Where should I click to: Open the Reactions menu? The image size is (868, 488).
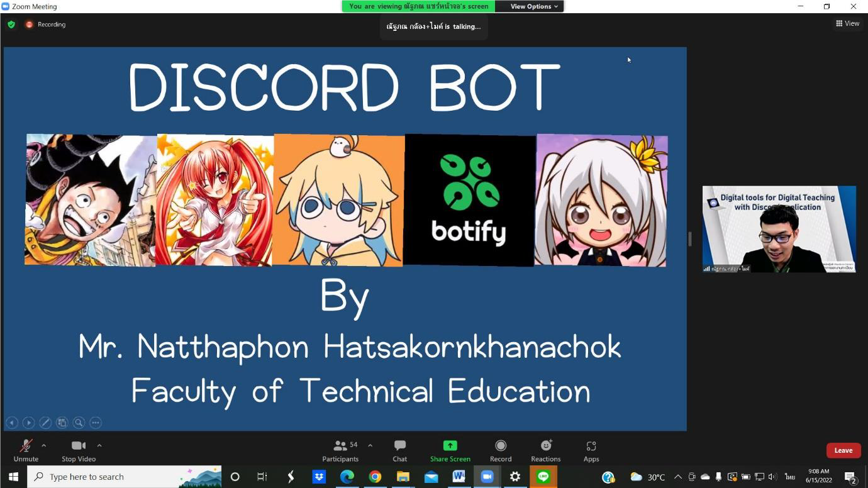pos(546,450)
